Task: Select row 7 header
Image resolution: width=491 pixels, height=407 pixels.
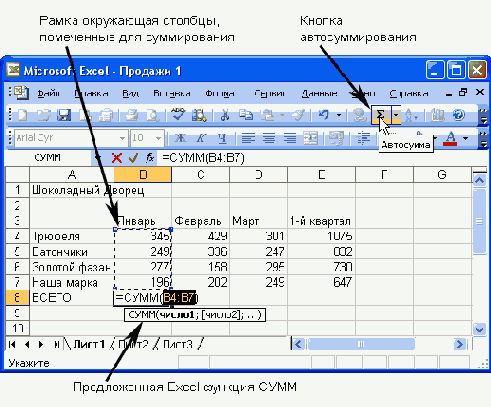Action: 17,283
